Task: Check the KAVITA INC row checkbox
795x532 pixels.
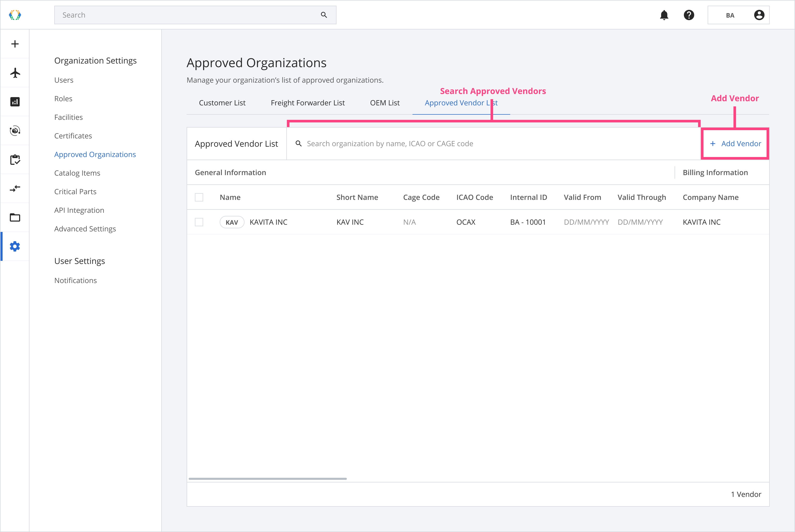Action: tap(199, 222)
